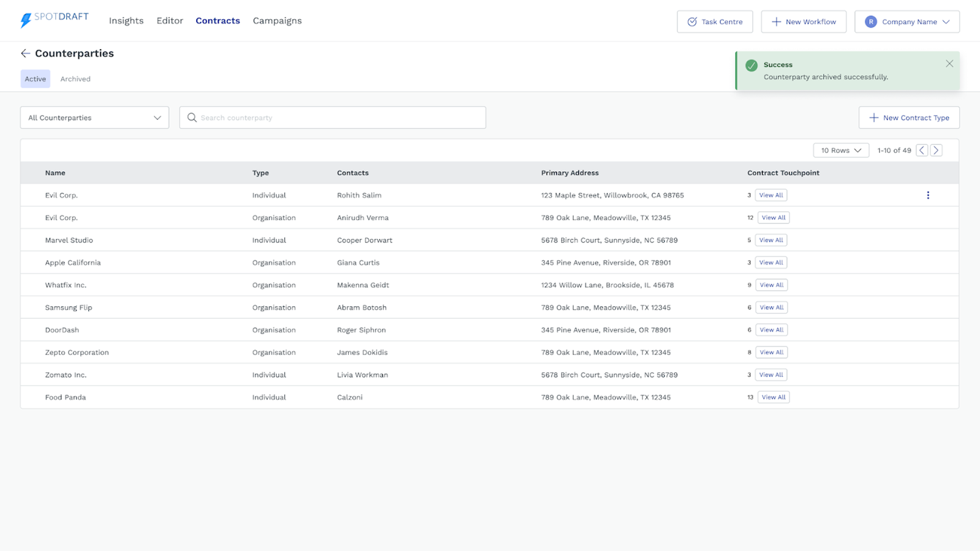Screen dimensions: 980x551
Task: View All touchpoints for DoorDash
Action: 772,330
